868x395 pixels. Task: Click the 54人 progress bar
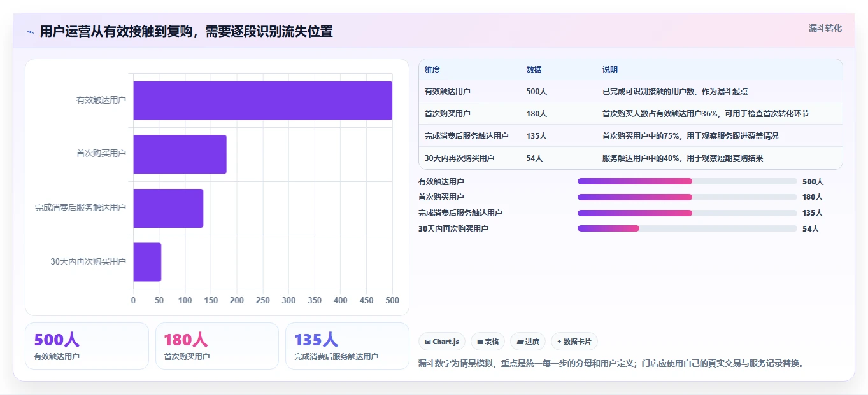click(687, 228)
